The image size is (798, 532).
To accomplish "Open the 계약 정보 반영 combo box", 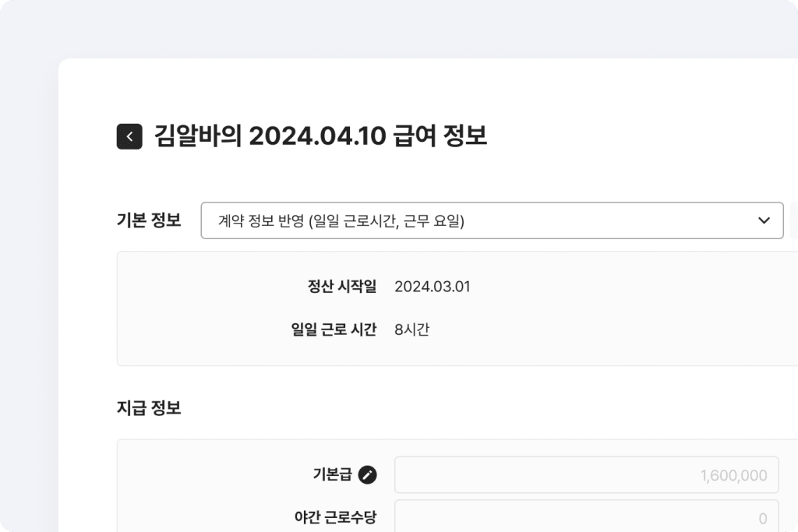I will 491,221.
